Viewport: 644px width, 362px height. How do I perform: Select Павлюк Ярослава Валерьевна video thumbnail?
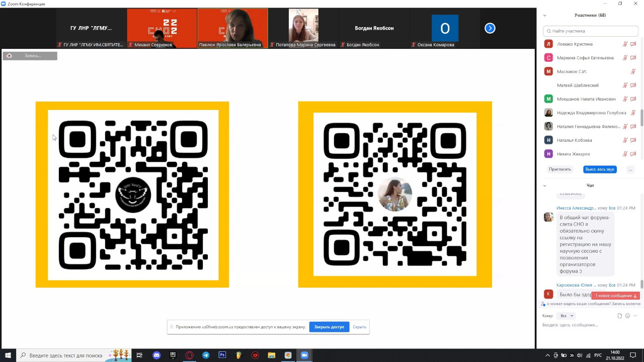pyautogui.click(x=232, y=28)
